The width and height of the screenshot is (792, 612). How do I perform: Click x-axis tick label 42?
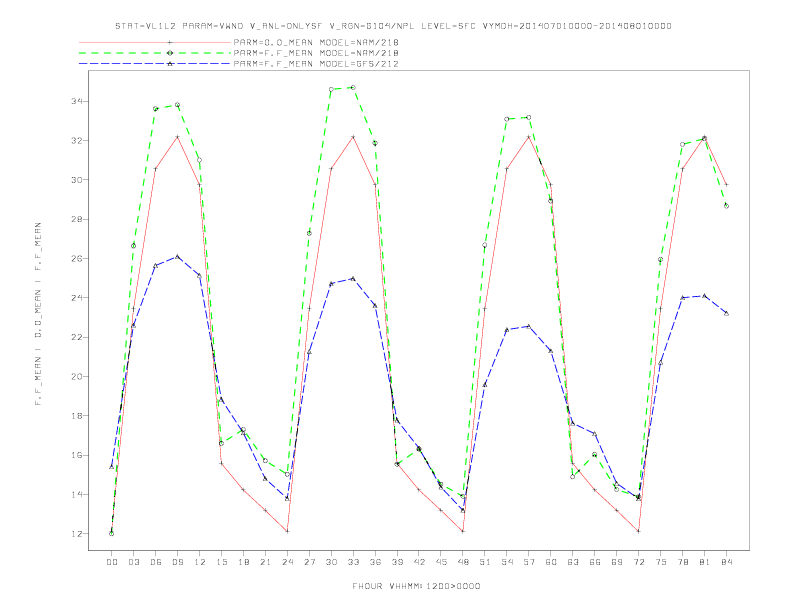click(x=419, y=562)
